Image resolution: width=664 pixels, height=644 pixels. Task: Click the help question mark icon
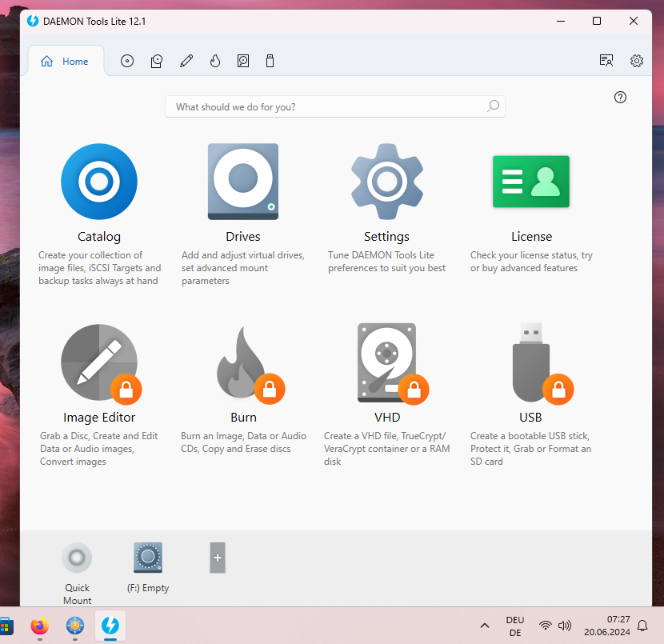620,98
